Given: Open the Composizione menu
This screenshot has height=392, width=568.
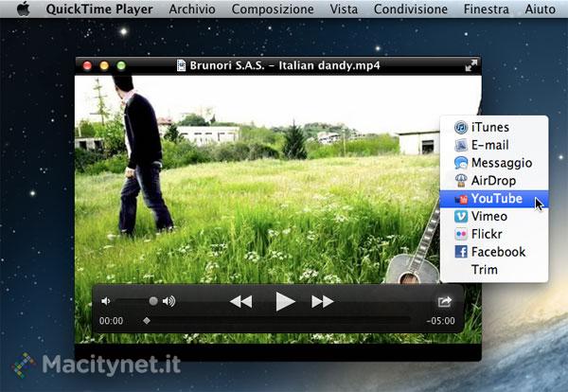Looking at the screenshot, I should [273, 9].
